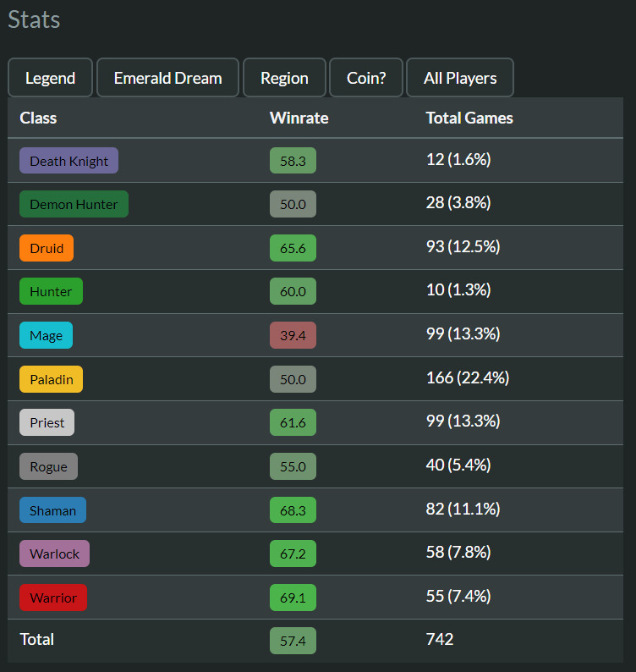Screen dimensions: 636x672
Task: Select the Region filter tab
Action: (284, 78)
